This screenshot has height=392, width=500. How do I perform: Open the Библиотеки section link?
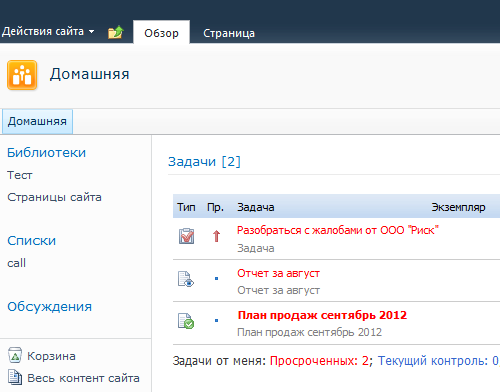[x=46, y=152]
